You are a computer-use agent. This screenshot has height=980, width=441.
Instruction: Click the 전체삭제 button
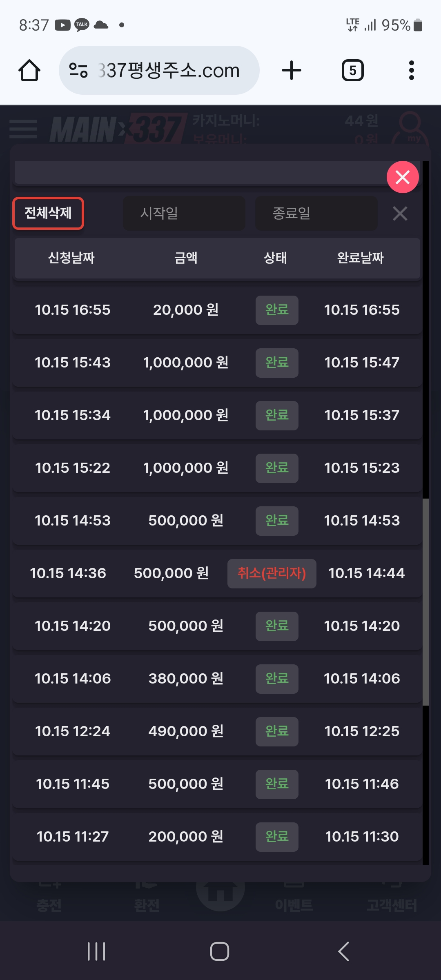[x=48, y=213]
